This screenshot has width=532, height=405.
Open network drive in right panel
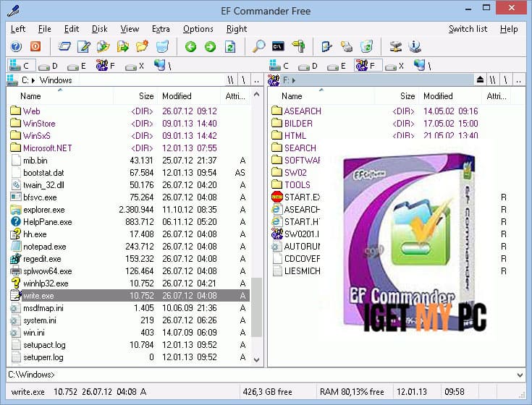pyautogui.click(x=422, y=65)
